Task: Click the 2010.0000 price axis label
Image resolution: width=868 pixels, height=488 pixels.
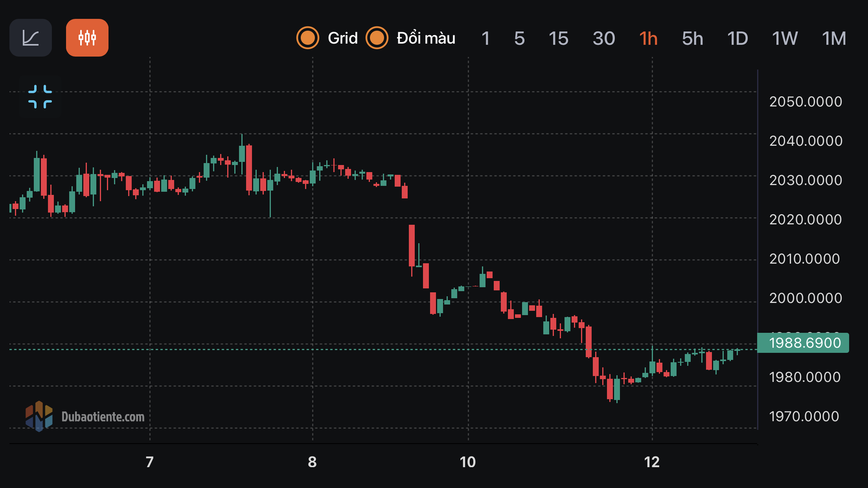Action: [805, 259]
